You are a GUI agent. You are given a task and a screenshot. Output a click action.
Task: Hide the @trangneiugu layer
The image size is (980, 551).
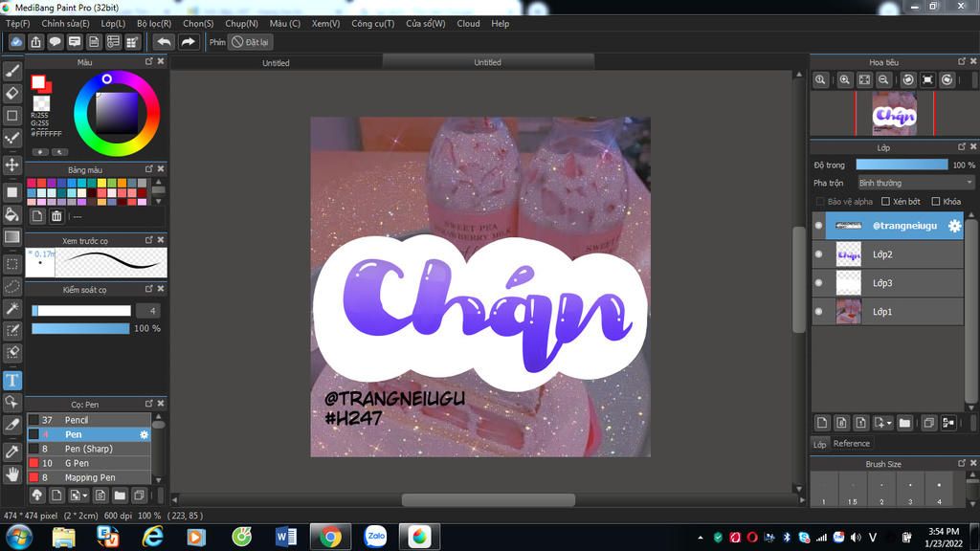[819, 226]
